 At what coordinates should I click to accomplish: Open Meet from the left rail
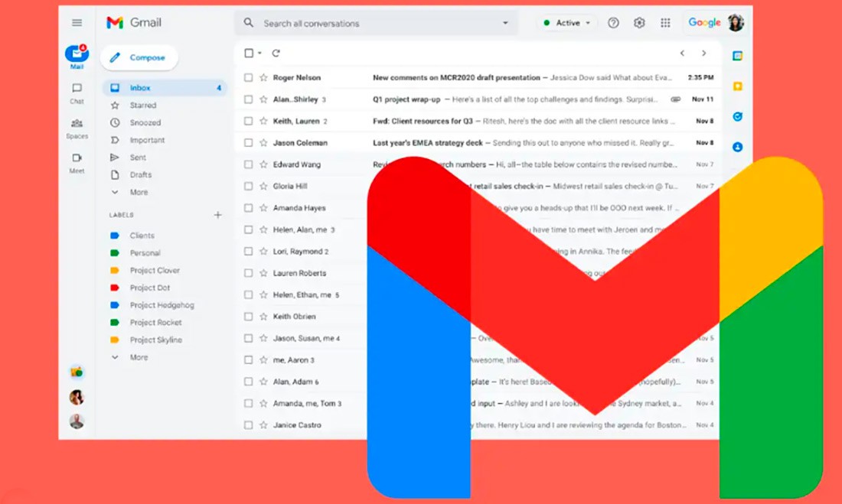click(x=77, y=162)
